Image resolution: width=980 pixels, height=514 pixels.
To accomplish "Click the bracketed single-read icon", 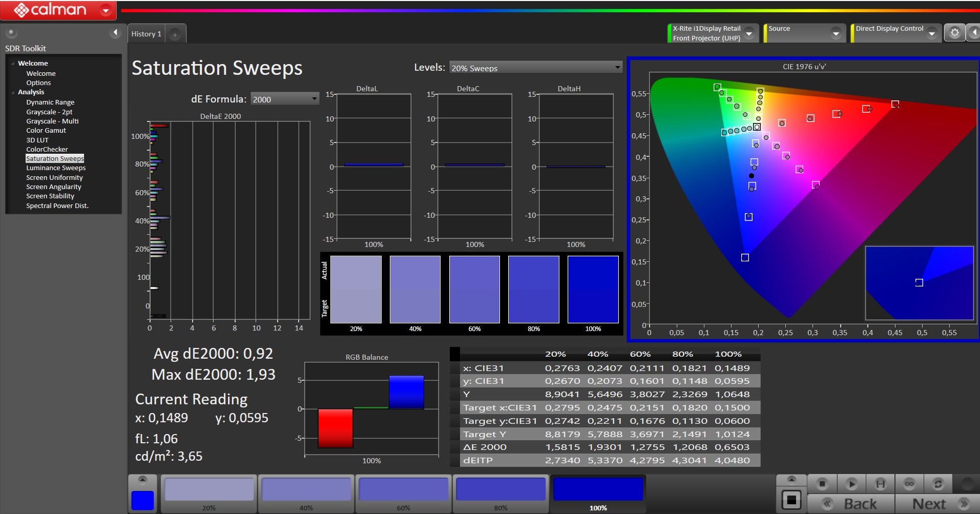I will 881,484.
